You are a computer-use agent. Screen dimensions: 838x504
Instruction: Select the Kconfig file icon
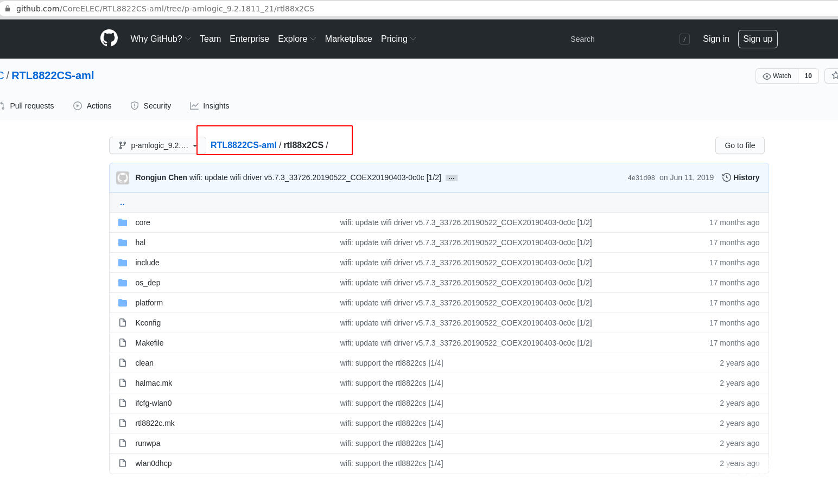pos(123,323)
